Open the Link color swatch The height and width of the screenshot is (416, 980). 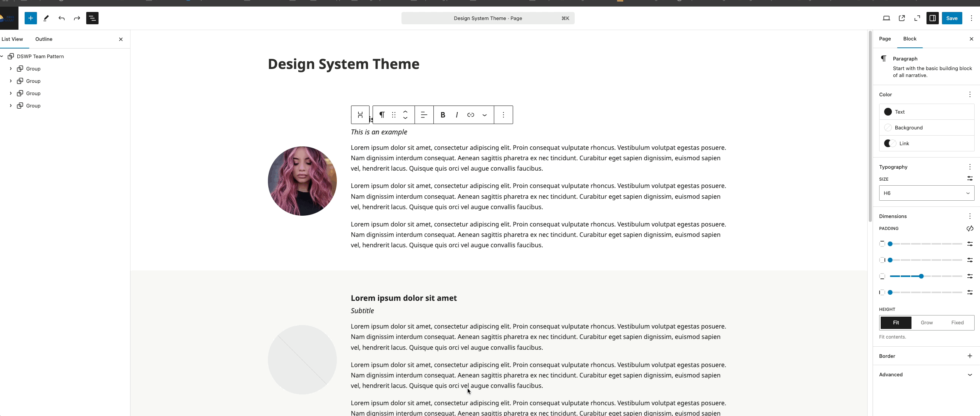927,143
